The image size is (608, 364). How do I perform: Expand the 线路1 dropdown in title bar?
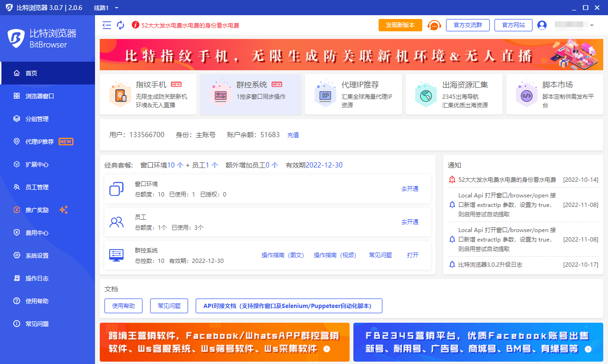(116, 8)
